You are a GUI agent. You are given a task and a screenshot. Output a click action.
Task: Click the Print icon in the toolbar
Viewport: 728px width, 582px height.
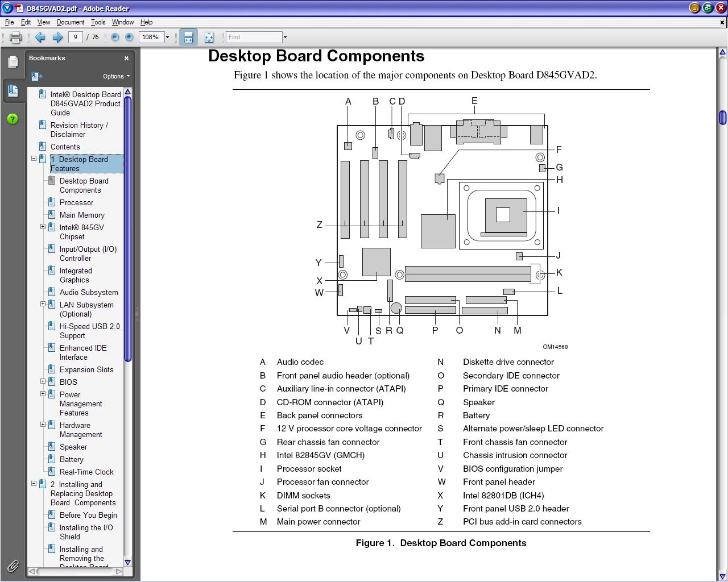click(15, 38)
